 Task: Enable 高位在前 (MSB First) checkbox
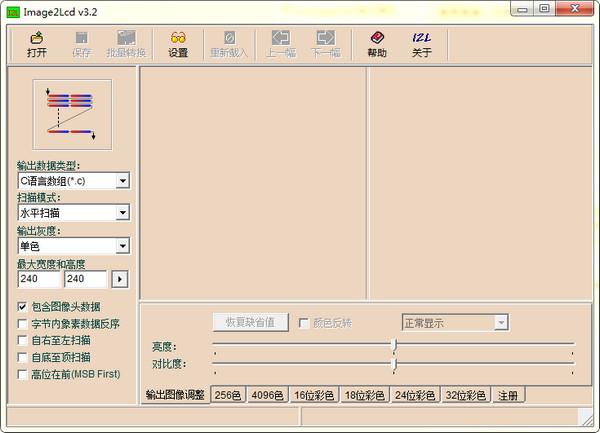23,374
